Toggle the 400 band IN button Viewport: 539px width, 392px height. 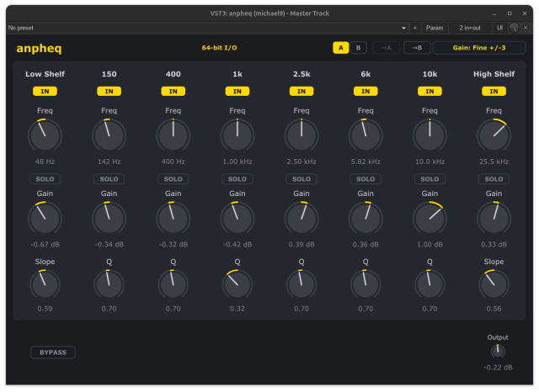(x=173, y=92)
